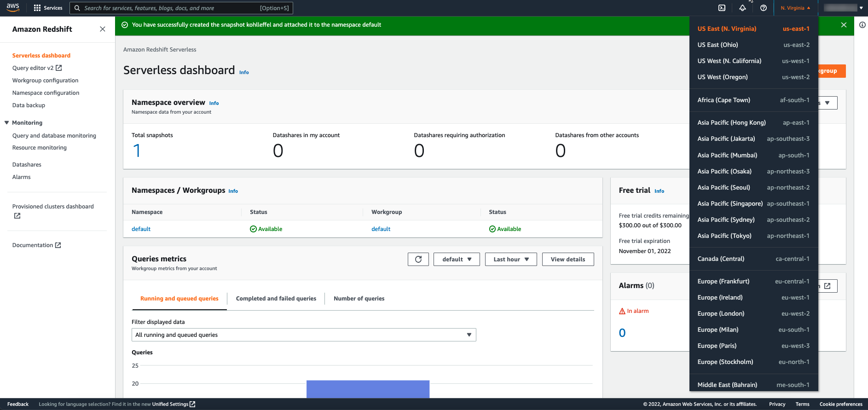Select Asia Pacific (Hong Kong) region

pos(753,122)
